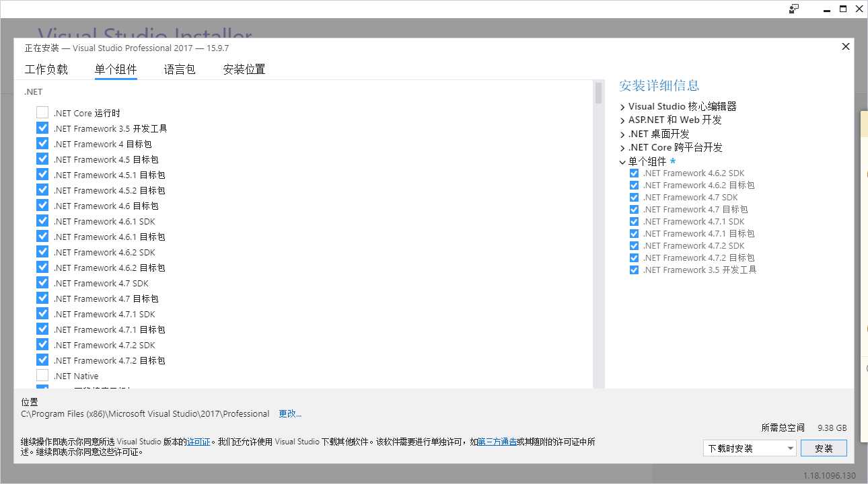Viewport: 868px width, 484px height.
Task: Expand .NET 桌面开发 section
Action: click(622, 134)
